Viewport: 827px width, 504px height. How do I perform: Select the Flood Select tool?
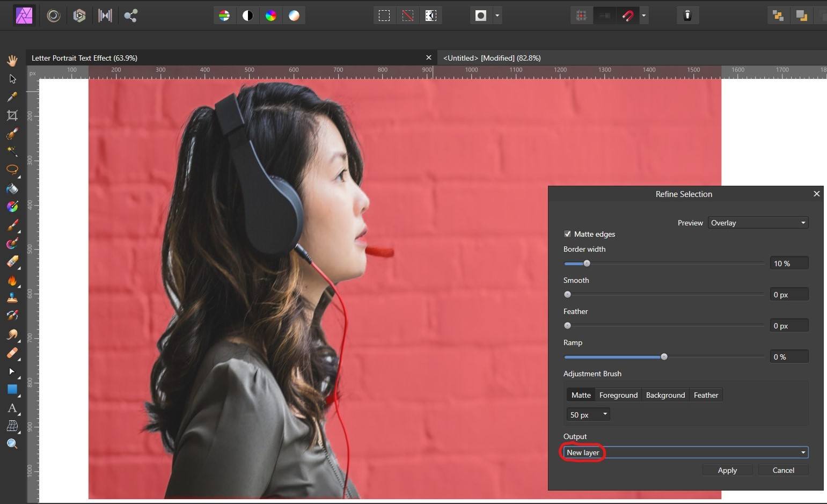12,152
